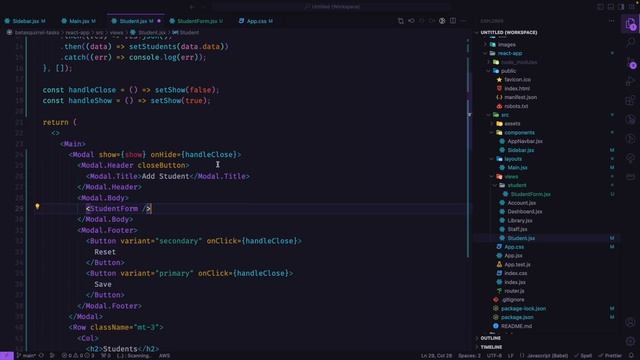Expand the OUTLINE section

pyautogui.click(x=490, y=338)
